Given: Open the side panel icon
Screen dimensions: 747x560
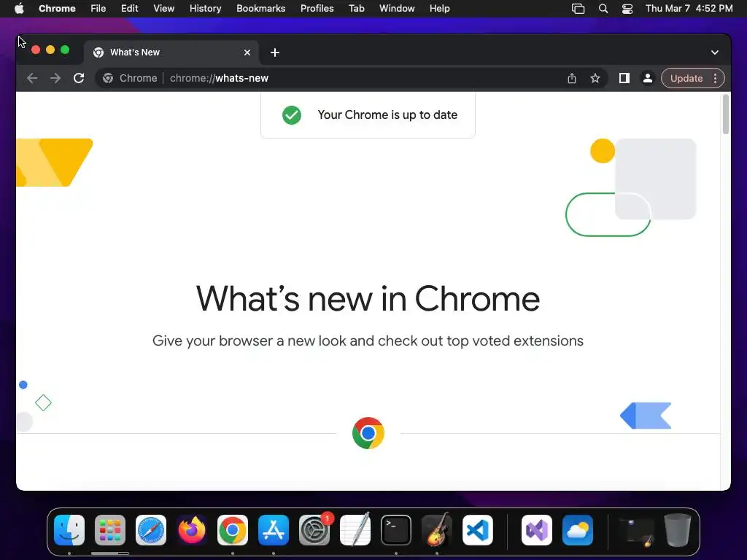Looking at the screenshot, I should pos(624,78).
